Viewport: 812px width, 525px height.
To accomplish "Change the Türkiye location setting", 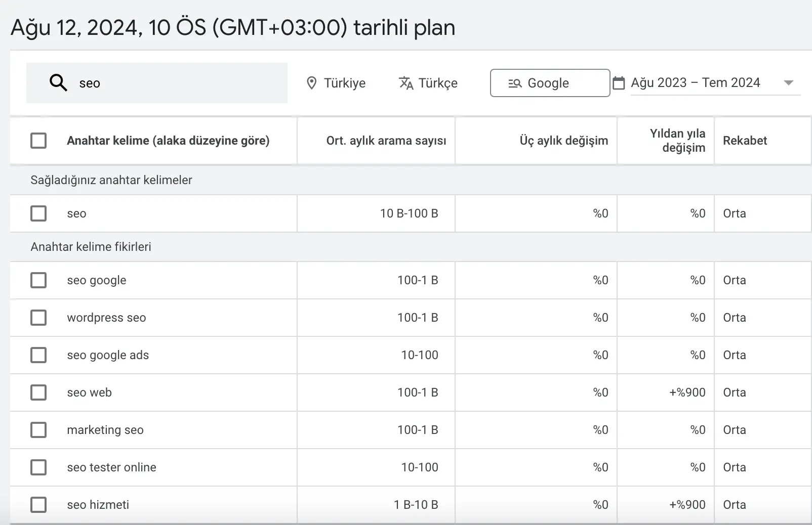I will 336,83.
